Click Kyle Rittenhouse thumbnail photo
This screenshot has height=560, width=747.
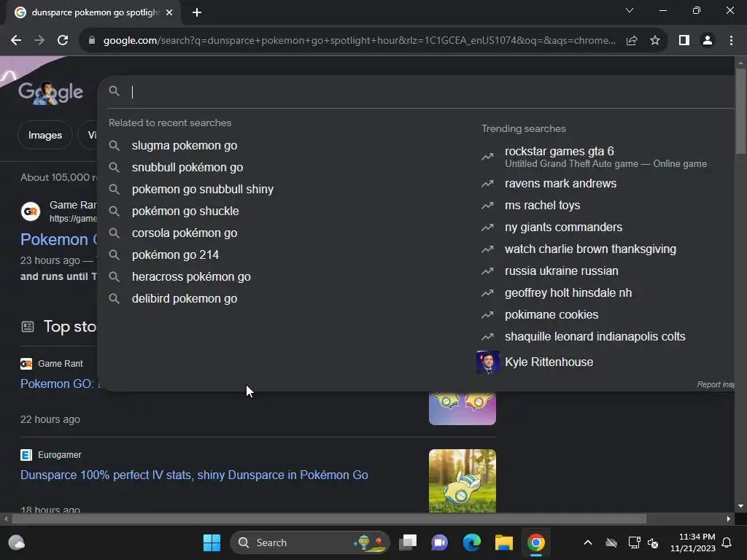pos(488,362)
